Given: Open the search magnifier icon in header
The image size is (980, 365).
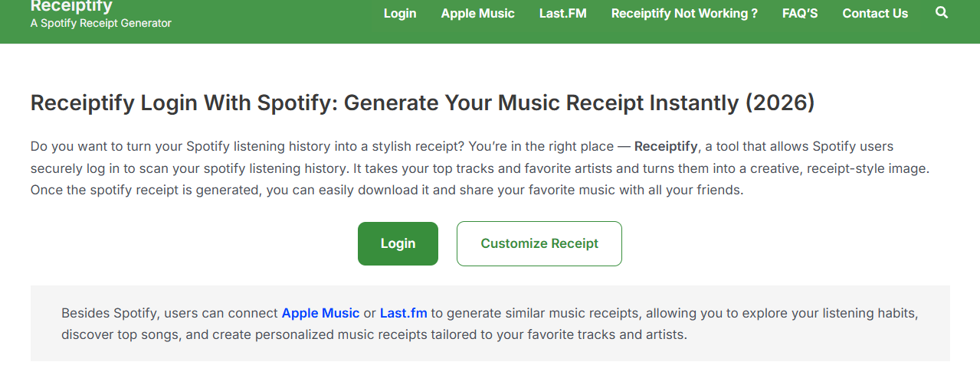Looking at the screenshot, I should [x=942, y=13].
